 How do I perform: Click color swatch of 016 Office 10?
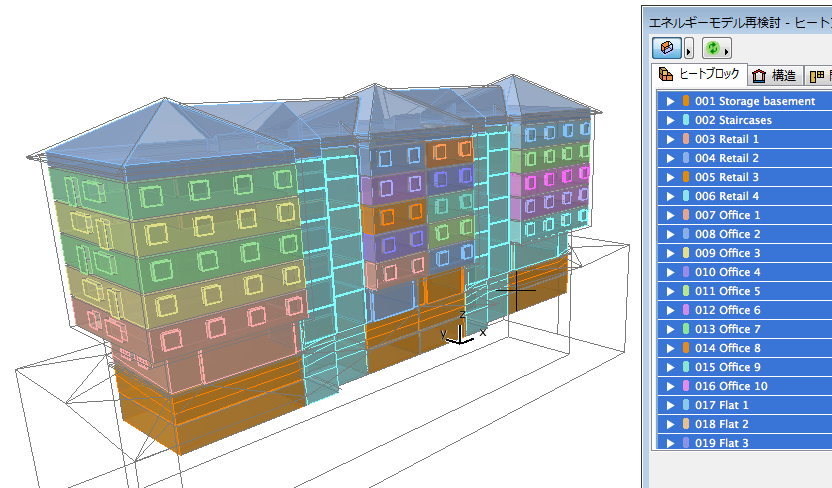(x=686, y=386)
